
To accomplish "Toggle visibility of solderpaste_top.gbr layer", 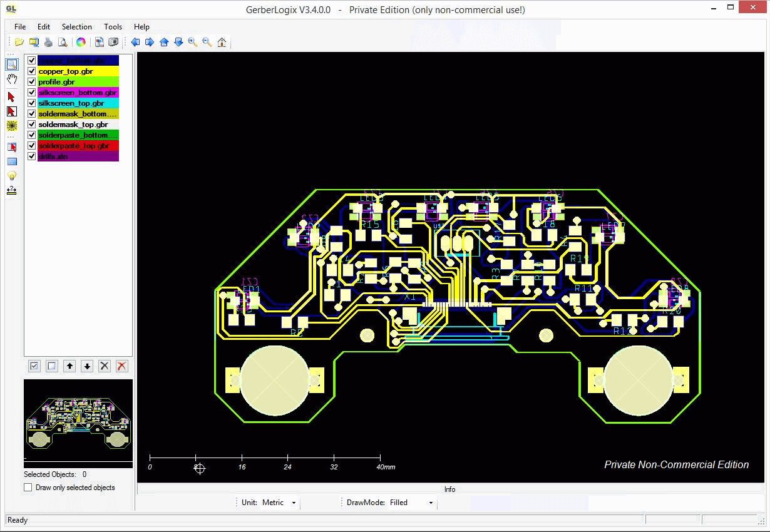I will point(31,146).
